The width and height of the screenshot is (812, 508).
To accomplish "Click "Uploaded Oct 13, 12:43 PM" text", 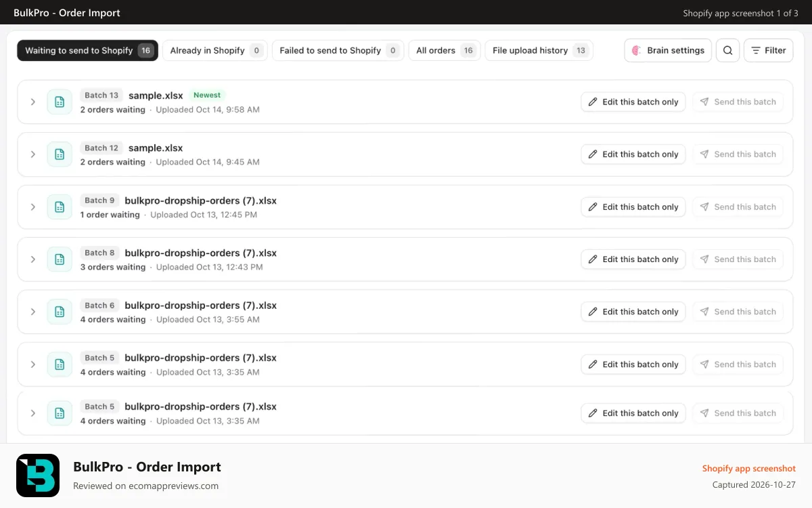I will pos(210,267).
